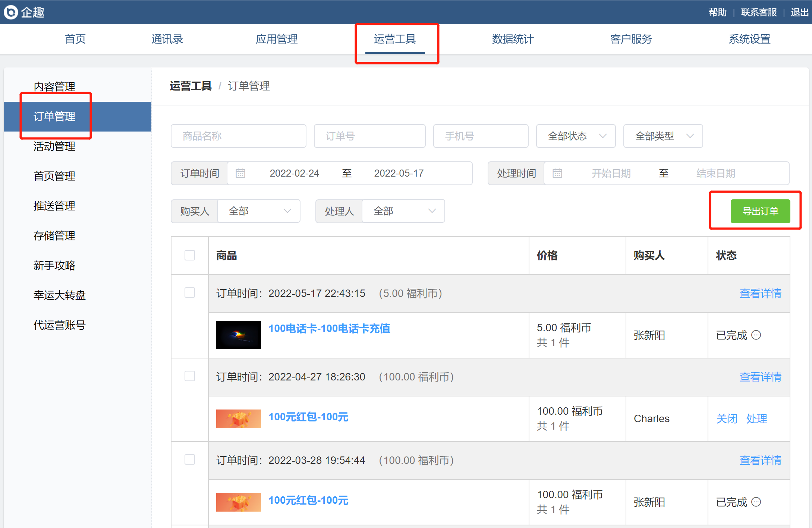Click the green 导出订单 button
The width and height of the screenshot is (812, 528).
pos(760,211)
